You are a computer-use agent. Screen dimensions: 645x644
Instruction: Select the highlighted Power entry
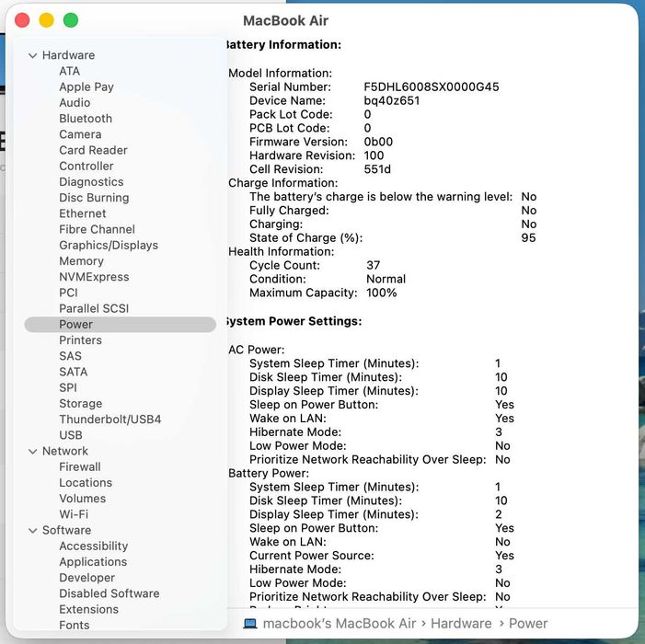(121, 325)
